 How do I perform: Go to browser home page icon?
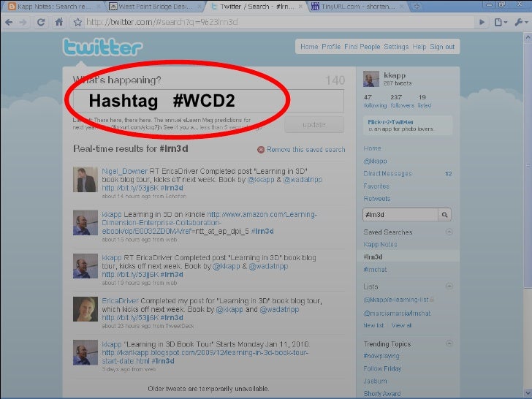(59, 22)
